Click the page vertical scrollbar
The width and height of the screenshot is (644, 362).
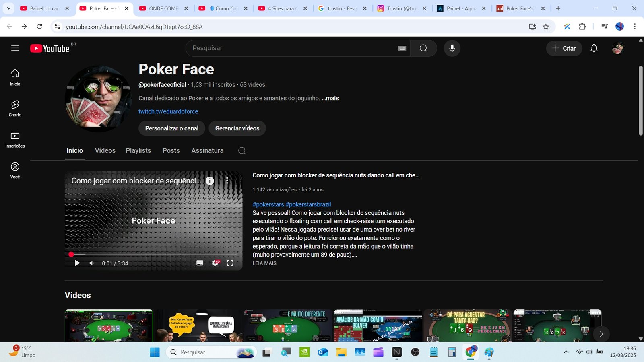[x=641, y=101]
